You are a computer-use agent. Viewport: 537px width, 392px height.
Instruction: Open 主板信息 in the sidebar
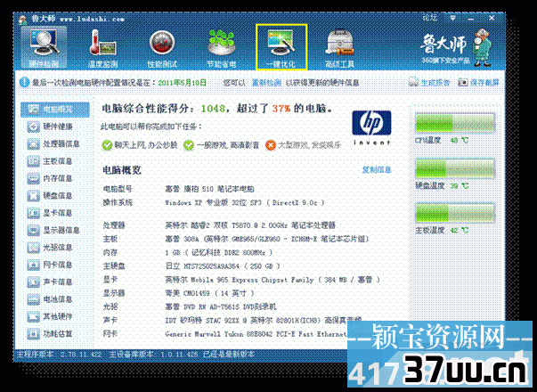click(50, 161)
